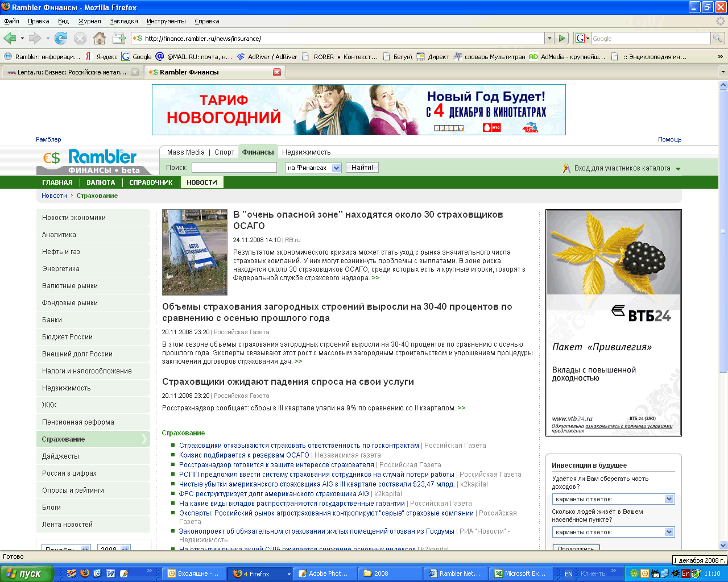Open the Журнал menu
Screen dimensions: 728x582
(x=90, y=21)
